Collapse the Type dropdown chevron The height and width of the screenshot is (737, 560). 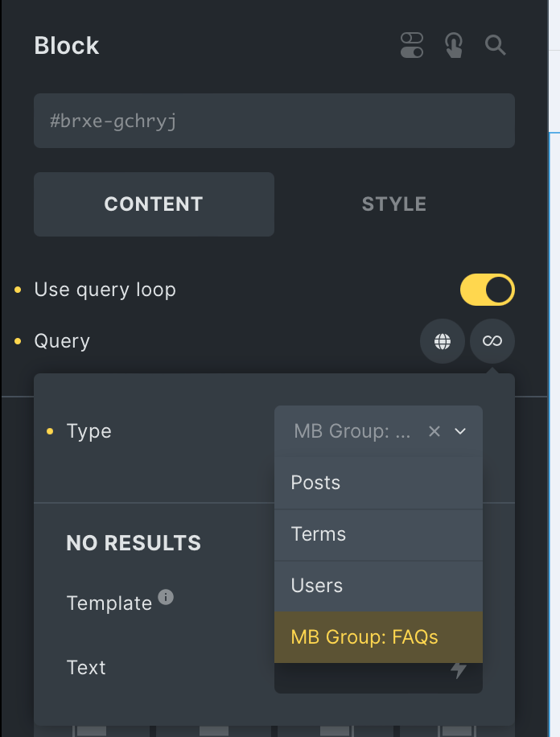[x=460, y=431]
